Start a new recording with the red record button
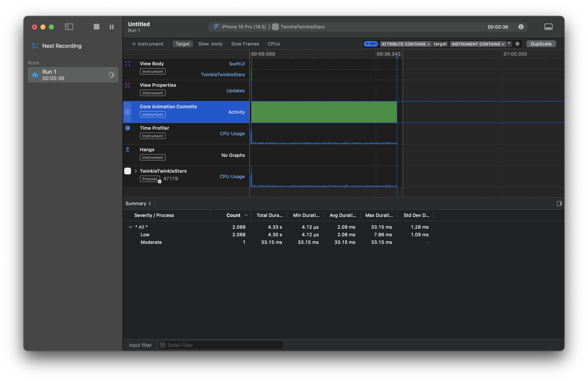 click(35, 27)
